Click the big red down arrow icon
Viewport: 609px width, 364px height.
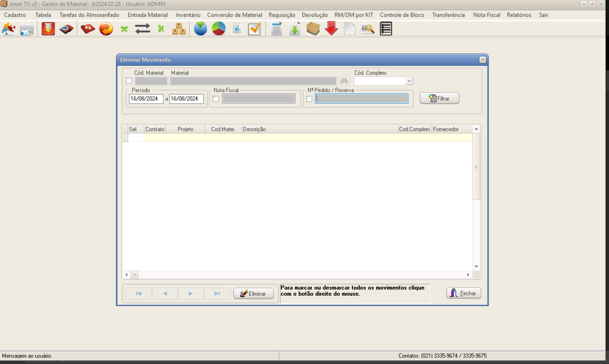[332, 29]
